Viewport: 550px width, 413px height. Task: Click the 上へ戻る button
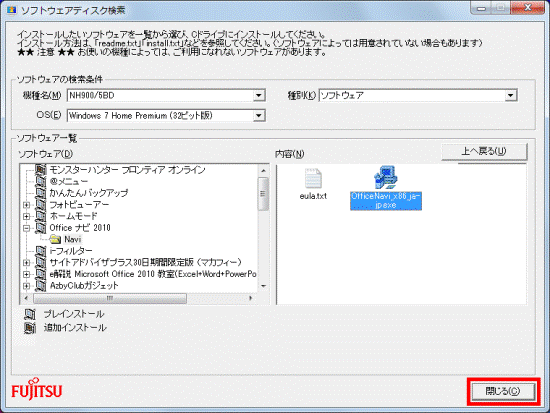click(484, 152)
